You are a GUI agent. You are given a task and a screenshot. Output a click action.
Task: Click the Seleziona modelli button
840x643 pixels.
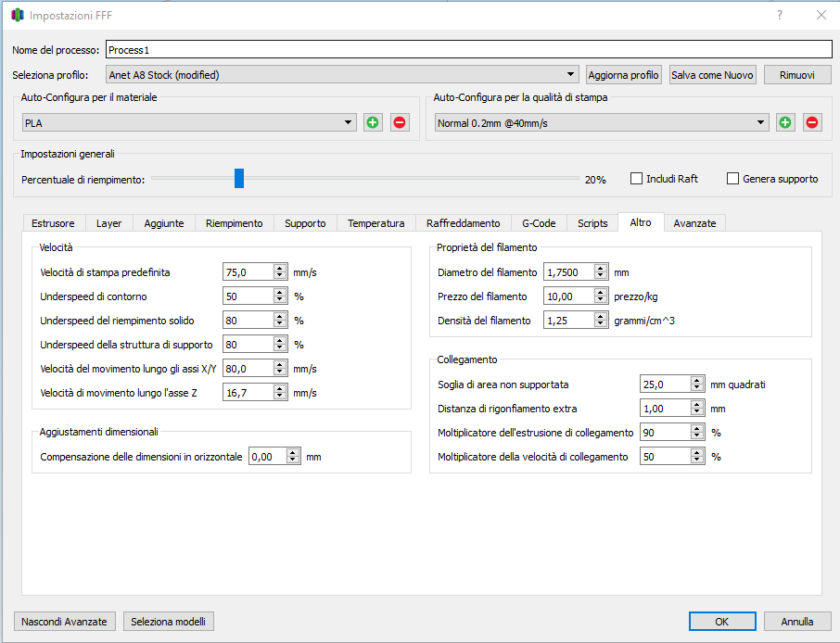pos(168,622)
